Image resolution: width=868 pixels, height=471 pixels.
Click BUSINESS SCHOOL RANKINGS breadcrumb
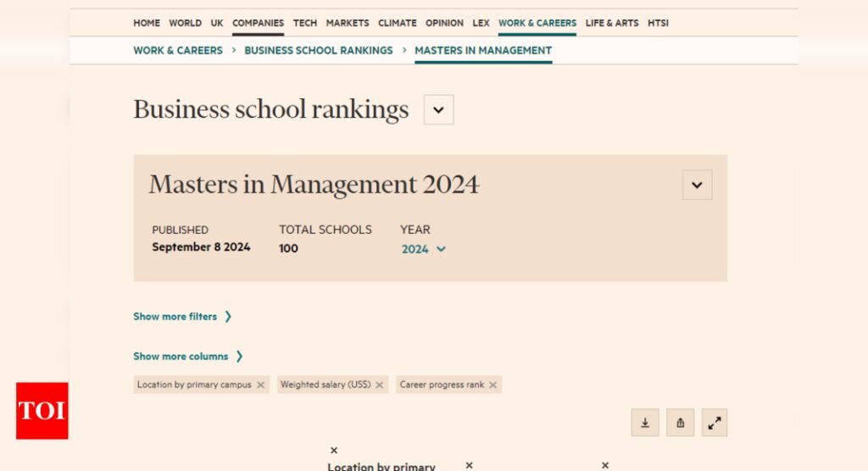(x=319, y=50)
